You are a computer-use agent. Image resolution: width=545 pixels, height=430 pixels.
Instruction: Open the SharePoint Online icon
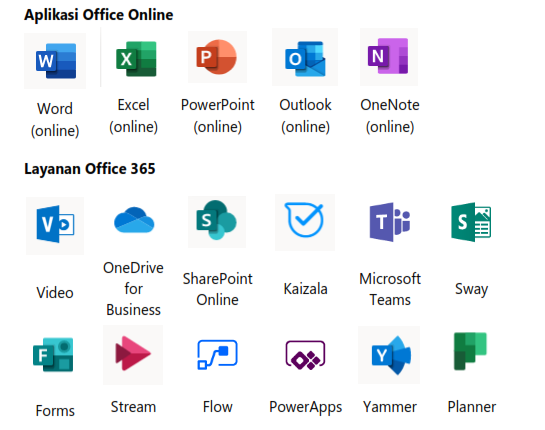[x=217, y=221]
